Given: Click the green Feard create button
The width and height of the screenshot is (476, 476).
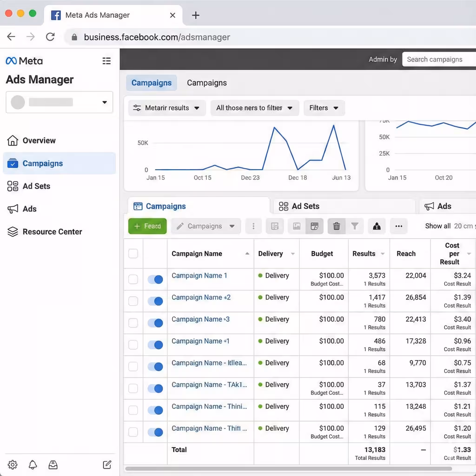Looking at the screenshot, I should (147, 226).
